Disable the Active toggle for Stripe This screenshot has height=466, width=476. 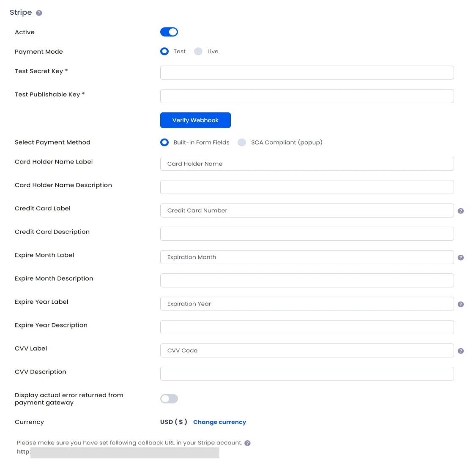tap(169, 32)
